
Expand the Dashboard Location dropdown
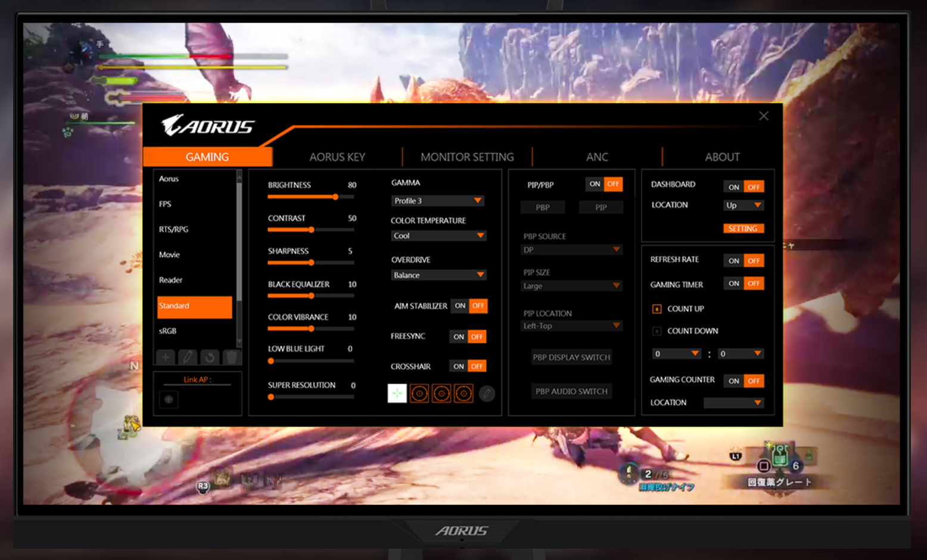coord(743,205)
